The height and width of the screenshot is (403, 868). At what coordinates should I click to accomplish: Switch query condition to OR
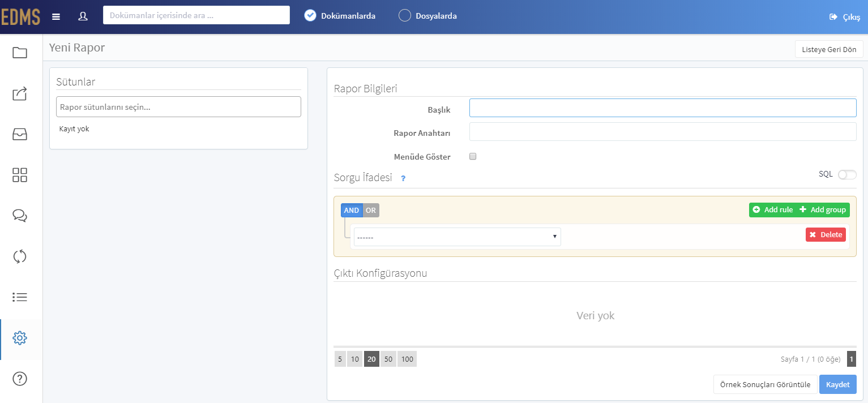point(371,210)
